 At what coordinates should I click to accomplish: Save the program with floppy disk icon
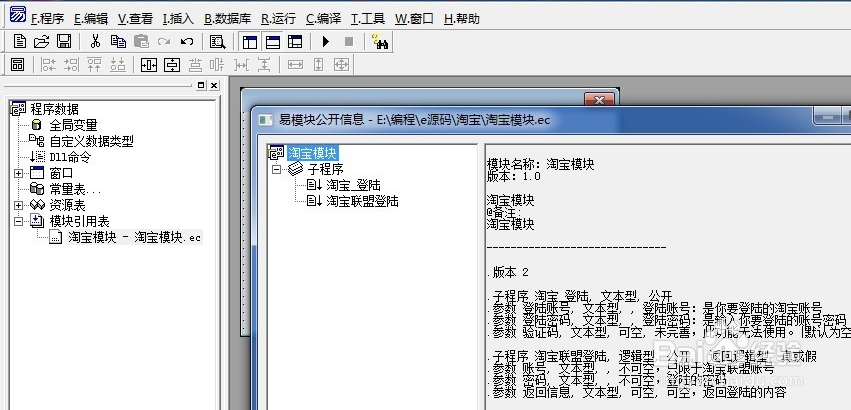(x=64, y=41)
